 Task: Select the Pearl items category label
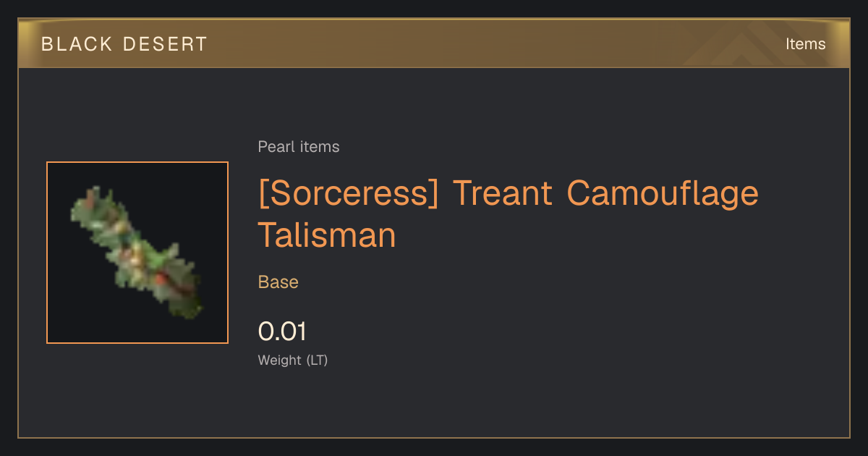click(299, 147)
